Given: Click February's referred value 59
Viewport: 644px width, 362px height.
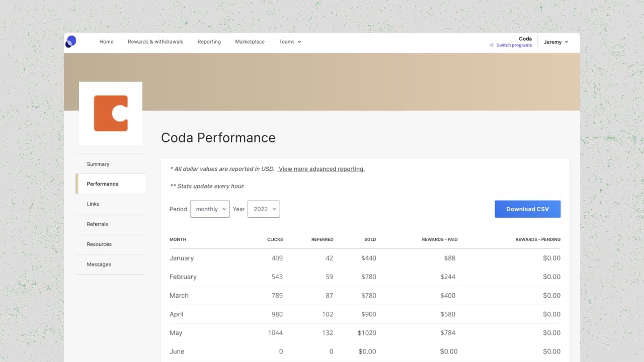Looking at the screenshot, I should click(x=330, y=277).
